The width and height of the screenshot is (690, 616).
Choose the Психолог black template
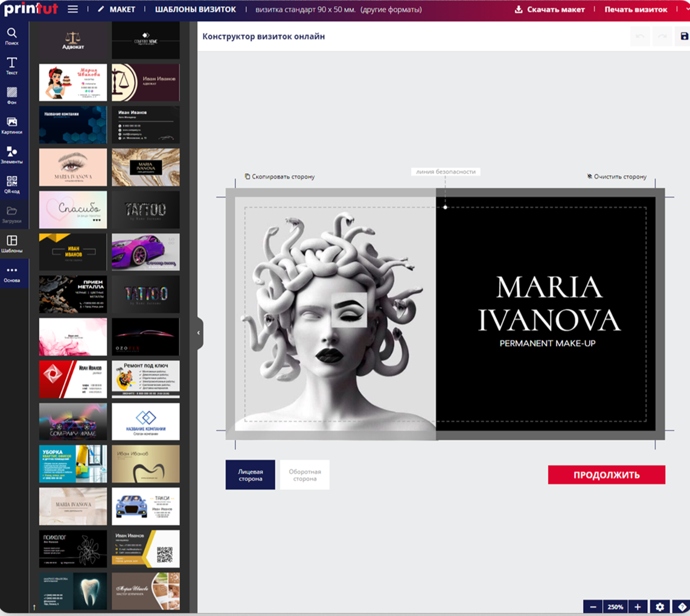point(73,548)
